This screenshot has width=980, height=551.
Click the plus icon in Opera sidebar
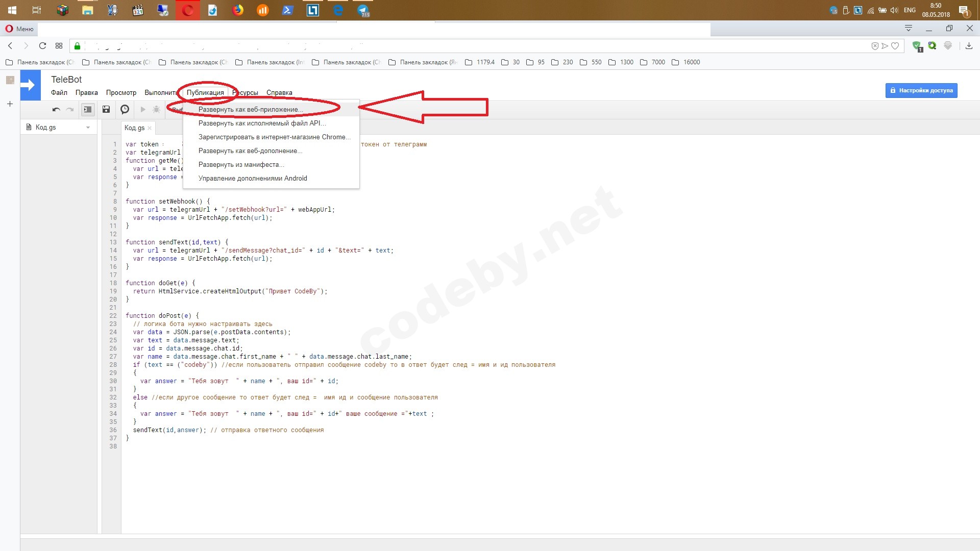pyautogui.click(x=10, y=104)
